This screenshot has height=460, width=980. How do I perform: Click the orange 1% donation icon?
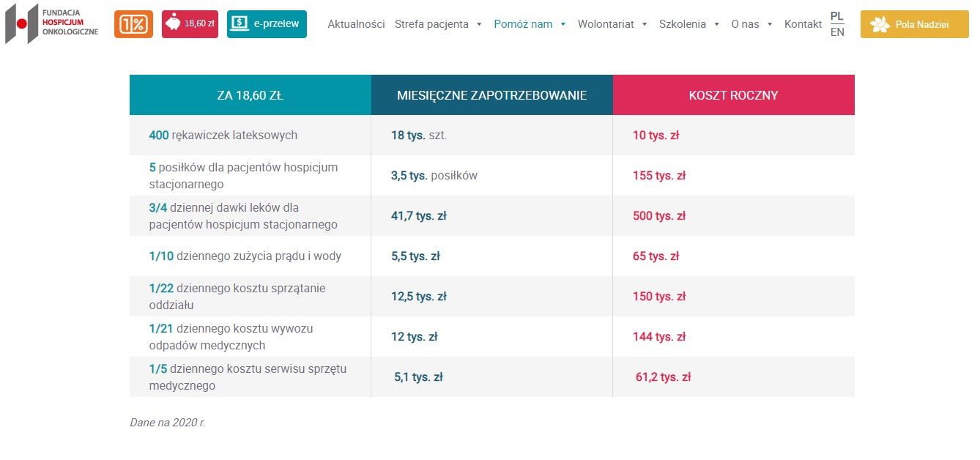pyautogui.click(x=133, y=24)
